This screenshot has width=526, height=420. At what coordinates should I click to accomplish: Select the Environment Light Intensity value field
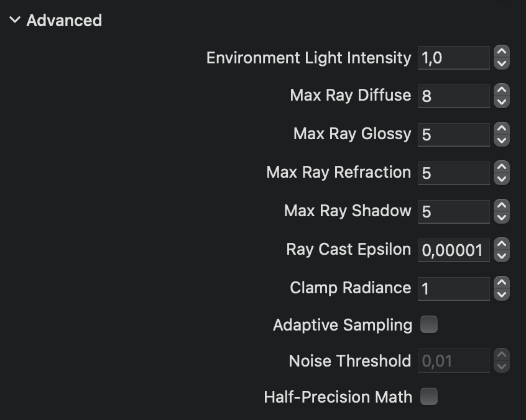(454, 57)
